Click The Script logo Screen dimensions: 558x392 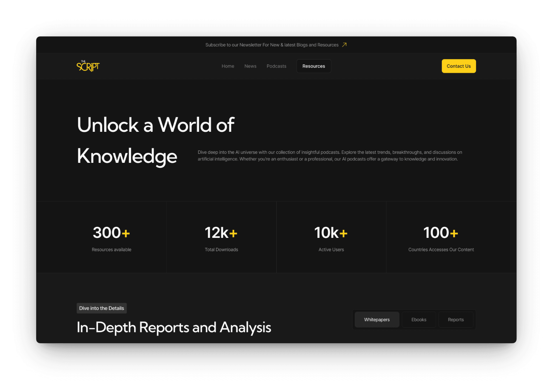pos(88,66)
